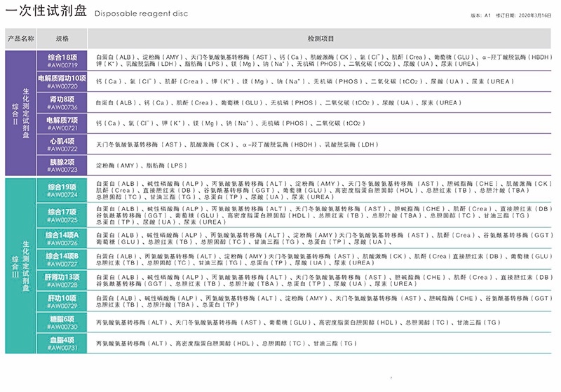This screenshot has width=561, height=392.
Task: Click the 检测项目 column header
Action: tap(321, 39)
